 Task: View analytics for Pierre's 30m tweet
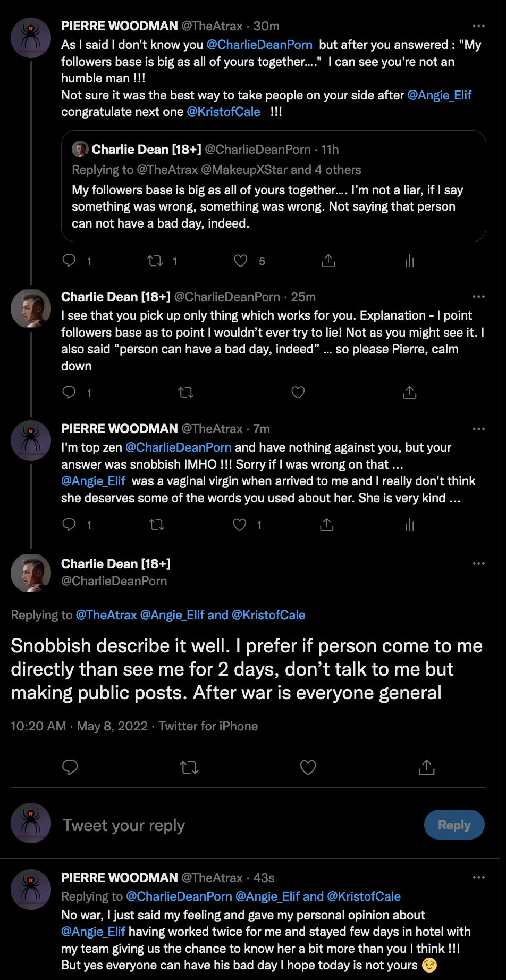click(409, 261)
